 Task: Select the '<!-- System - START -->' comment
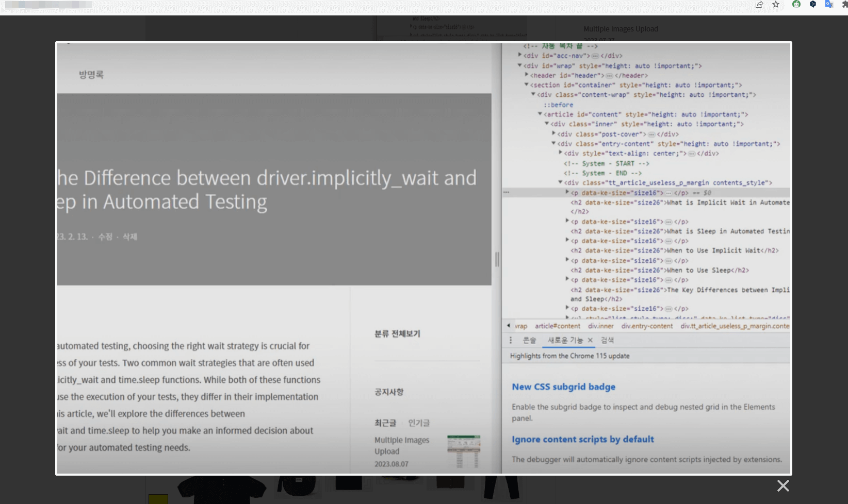607,163
